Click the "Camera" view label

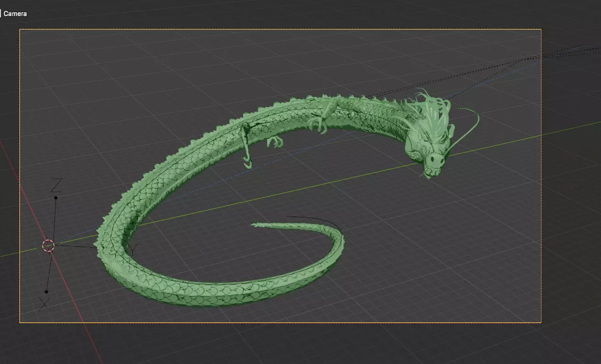(x=15, y=14)
